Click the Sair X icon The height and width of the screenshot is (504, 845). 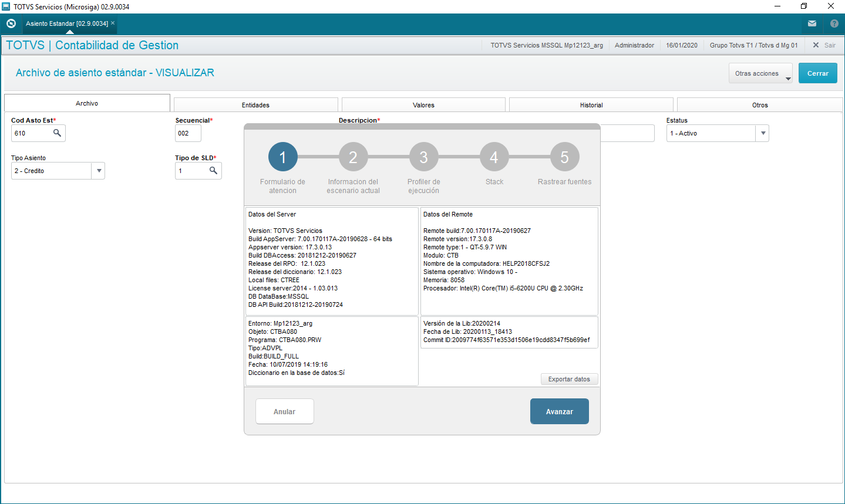(816, 45)
